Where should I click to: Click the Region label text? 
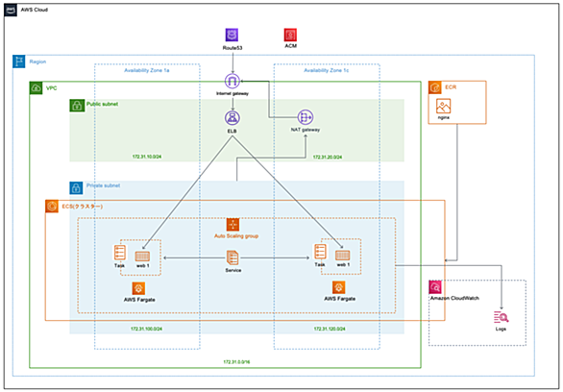[x=37, y=61]
